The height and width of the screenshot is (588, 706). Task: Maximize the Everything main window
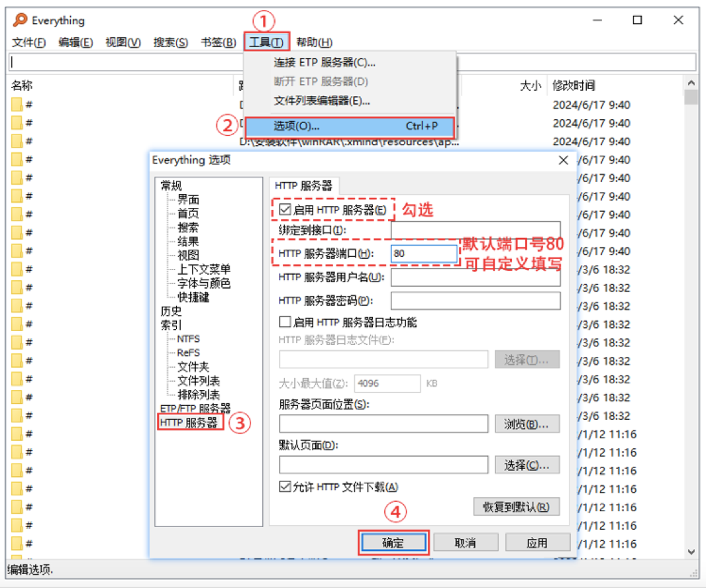click(x=637, y=21)
